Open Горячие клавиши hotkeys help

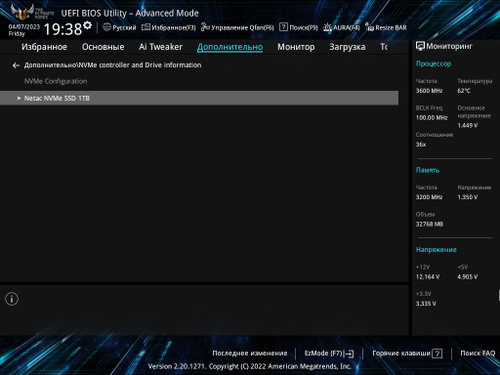pyautogui.click(x=407, y=353)
